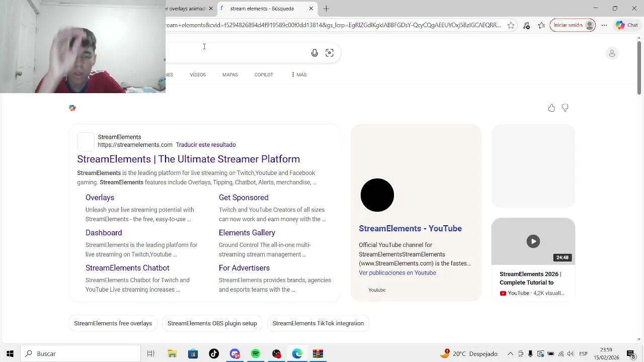Open TikTok from the taskbar
Screen dimensions: 644x362
coord(214,353)
